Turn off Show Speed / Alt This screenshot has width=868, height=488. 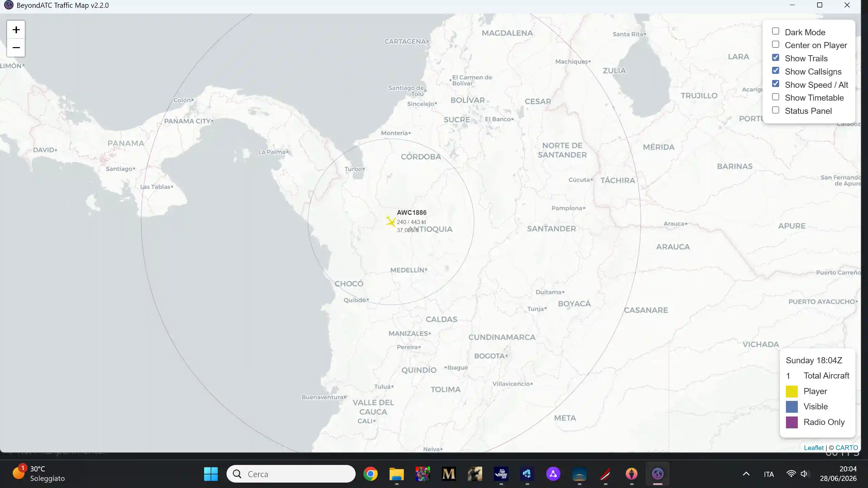(775, 84)
